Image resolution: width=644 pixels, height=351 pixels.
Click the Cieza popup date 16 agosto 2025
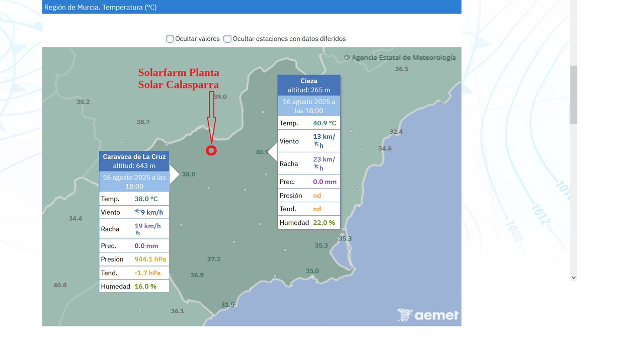pos(309,106)
